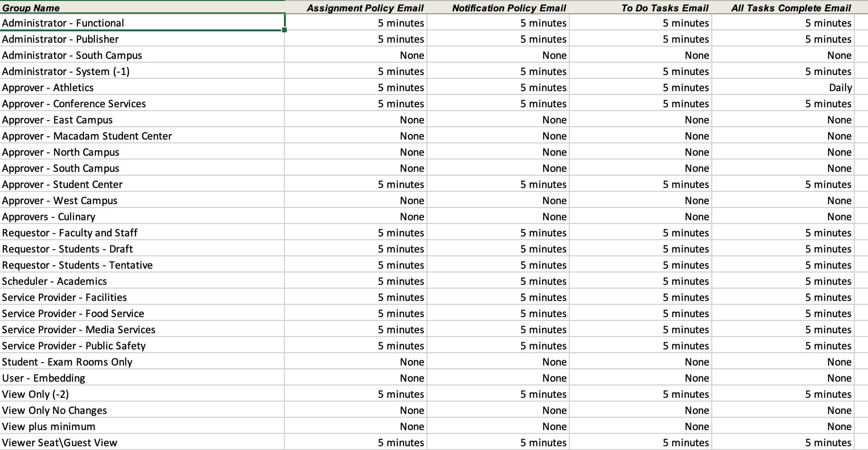Select the 'Scheduler - Academics' cell
Image resolution: width=868 pixels, height=450 pixels.
point(142,281)
